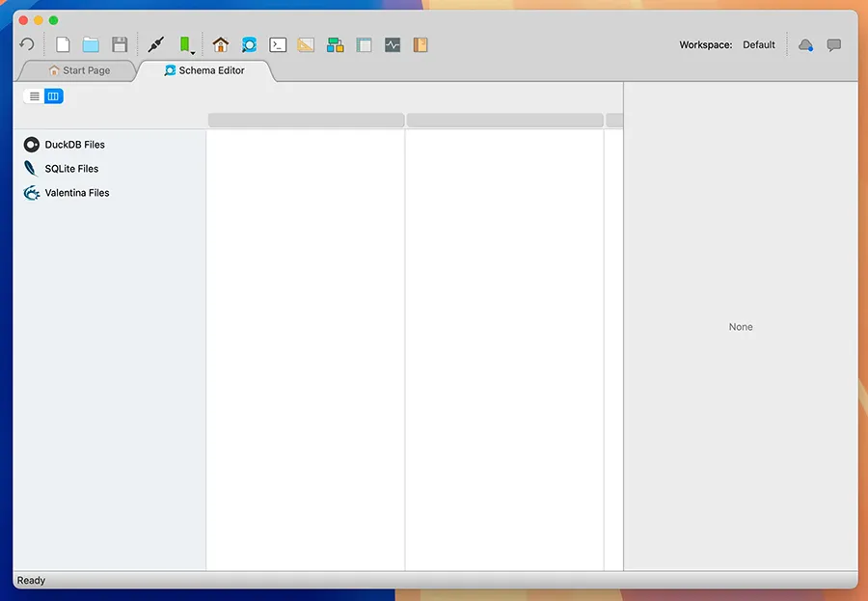The image size is (868, 601).
Task: Open the activity monitor pulse icon
Action: (393, 44)
